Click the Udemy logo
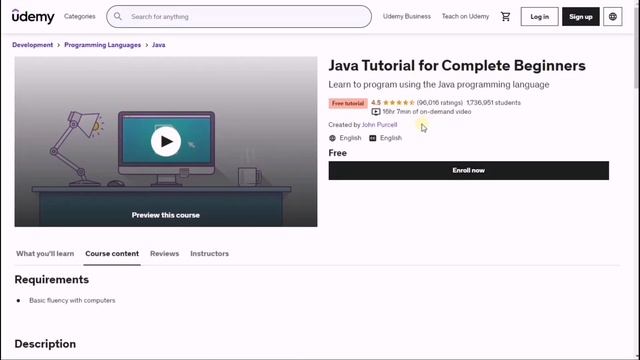The width and height of the screenshot is (640, 360). point(33,16)
